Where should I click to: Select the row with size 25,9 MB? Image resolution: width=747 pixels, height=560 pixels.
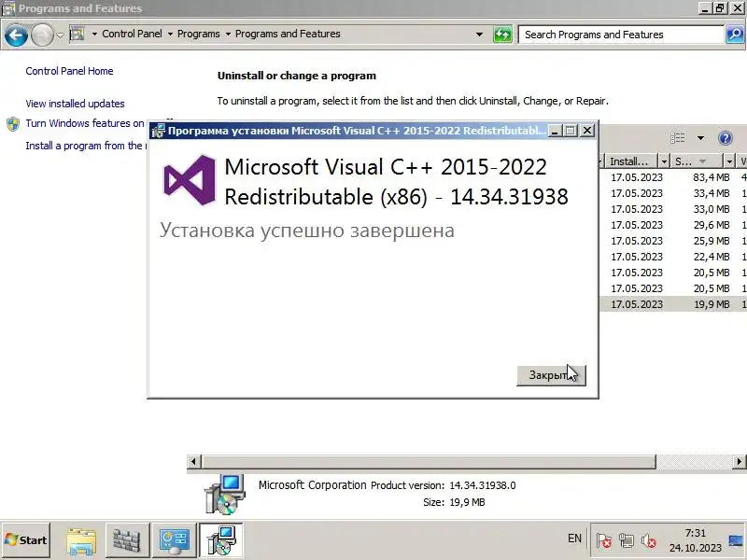tap(673, 241)
